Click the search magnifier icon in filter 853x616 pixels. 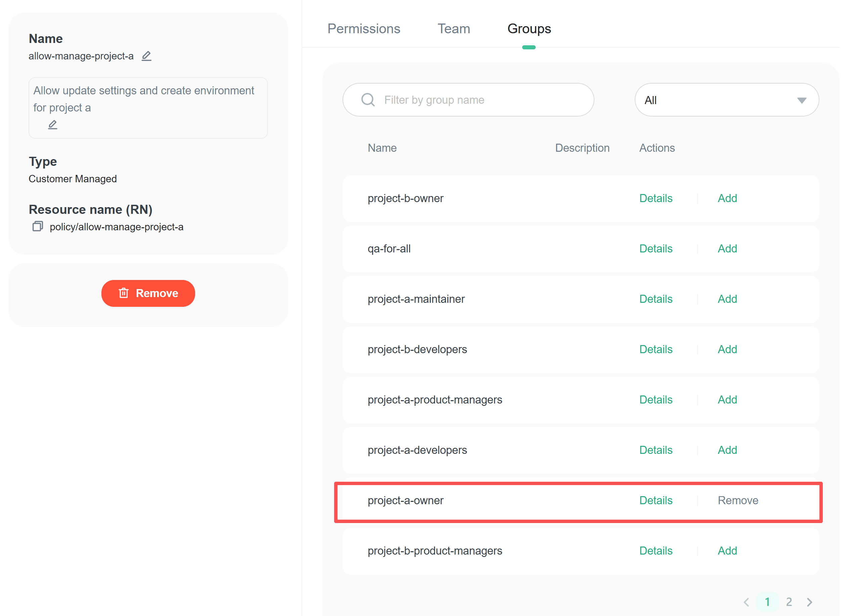coord(368,100)
